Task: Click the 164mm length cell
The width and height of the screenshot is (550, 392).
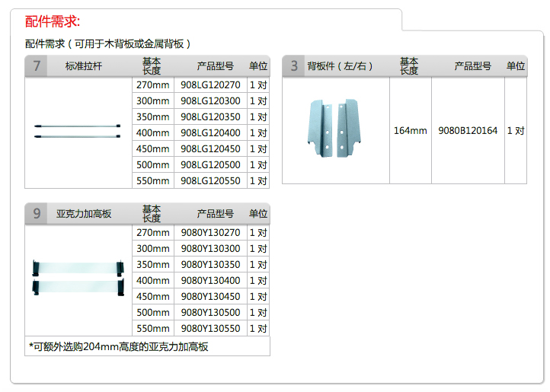Action: tap(410, 131)
